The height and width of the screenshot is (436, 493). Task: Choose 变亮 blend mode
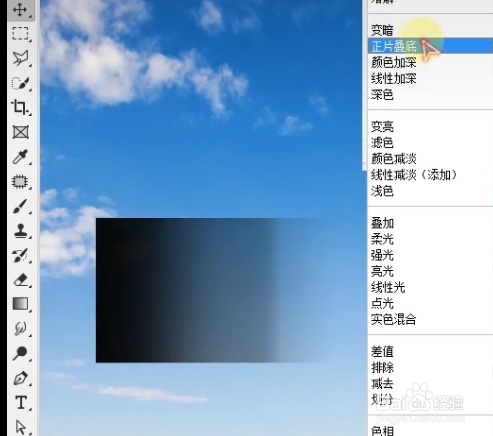382,127
